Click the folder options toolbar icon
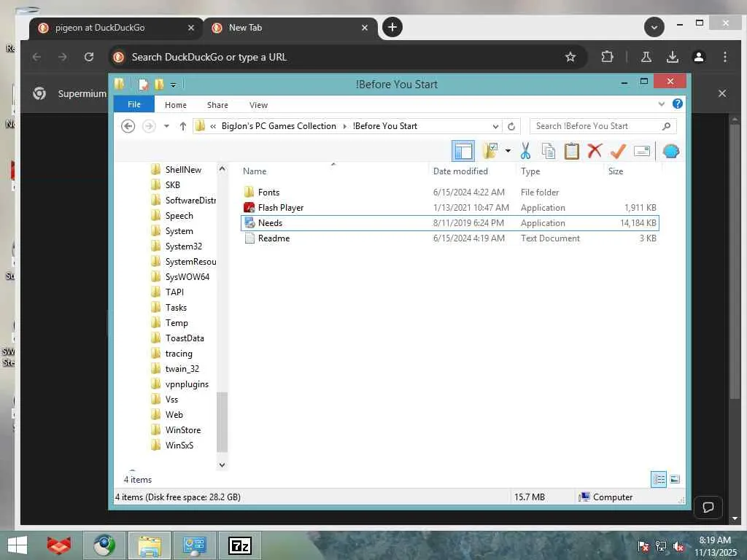 click(489, 151)
